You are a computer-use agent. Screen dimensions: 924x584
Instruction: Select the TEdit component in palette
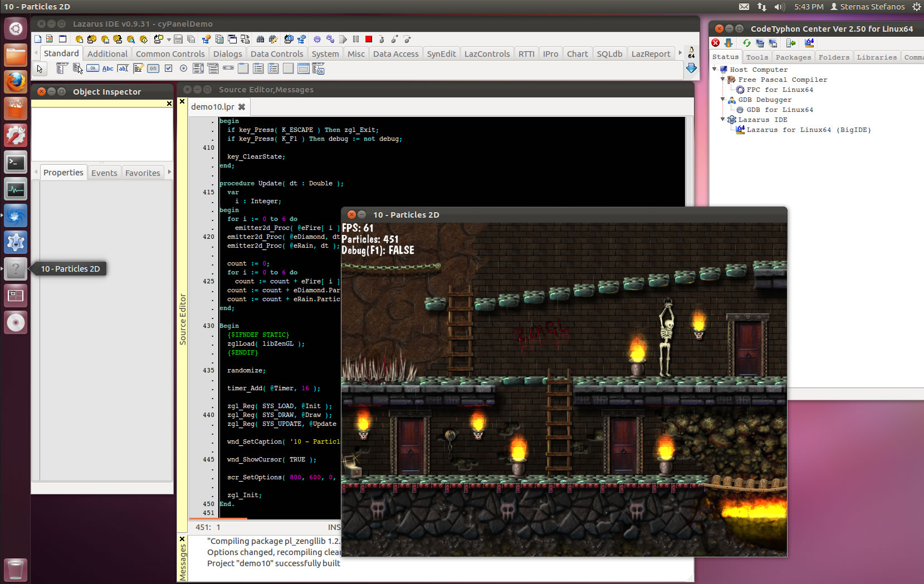[123, 68]
